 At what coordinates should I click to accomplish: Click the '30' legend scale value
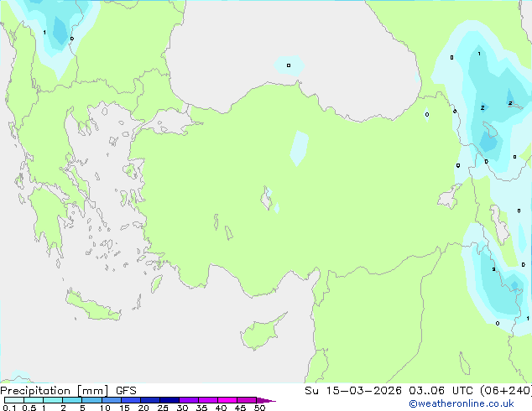point(182,408)
